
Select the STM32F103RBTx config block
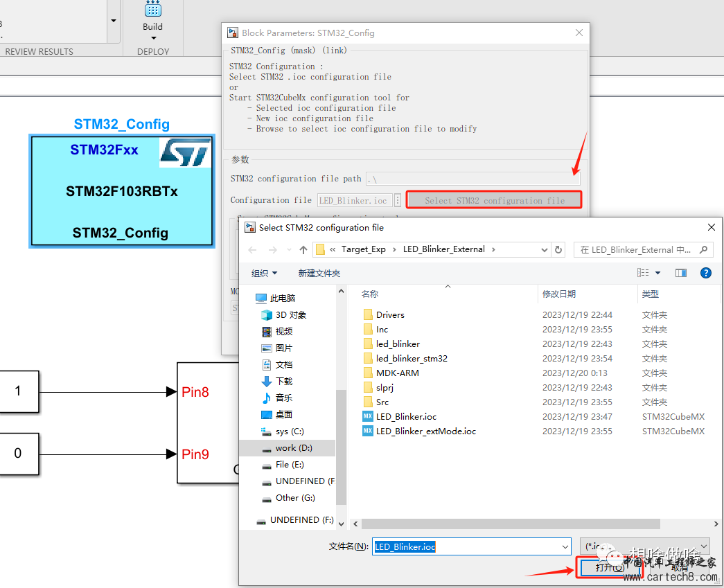pos(122,190)
